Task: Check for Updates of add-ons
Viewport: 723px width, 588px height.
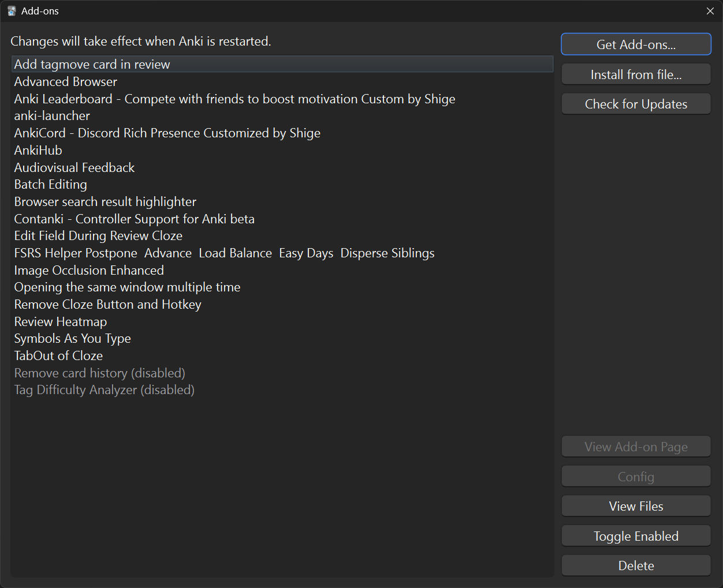Action: (636, 104)
